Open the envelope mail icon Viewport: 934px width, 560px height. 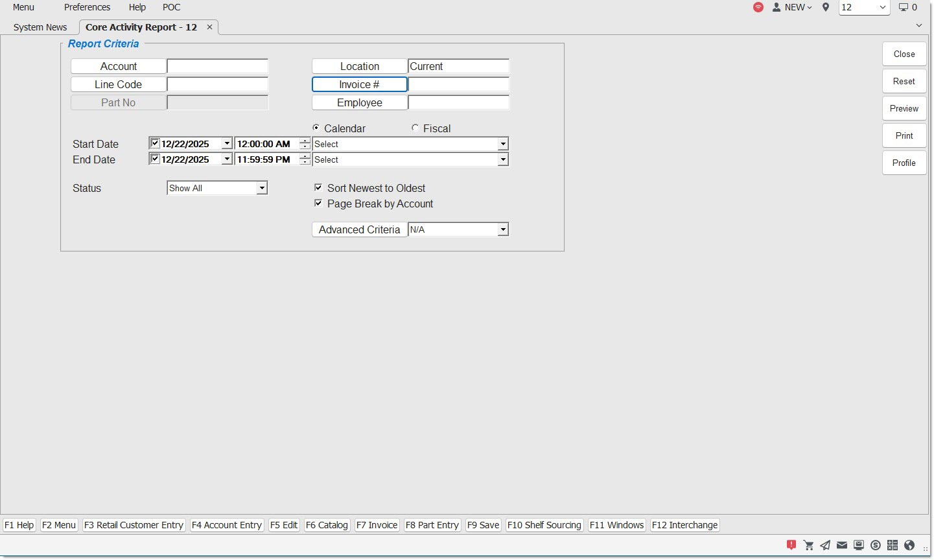(x=842, y=545)
